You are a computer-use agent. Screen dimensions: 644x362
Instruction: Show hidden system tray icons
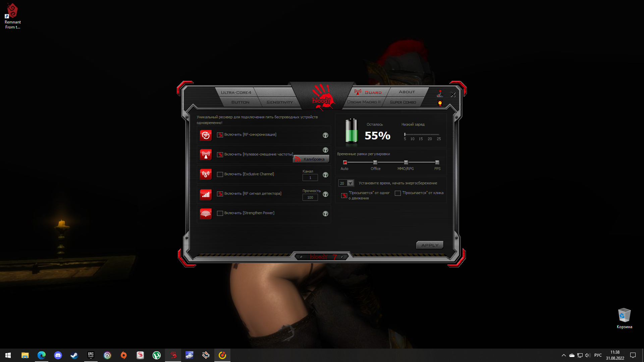click(563, 355)
